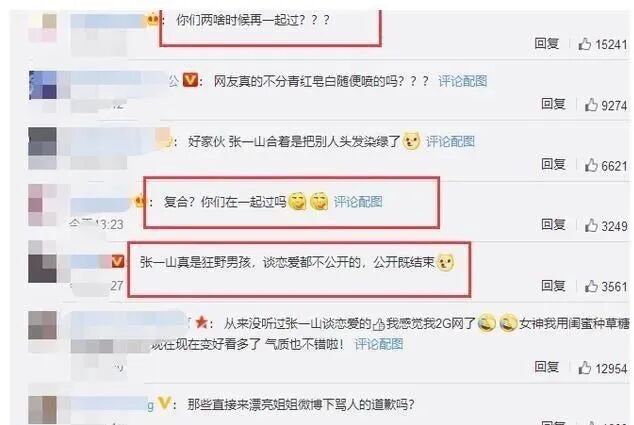Click 回复 beside 3249 likes

click(553, 224)
